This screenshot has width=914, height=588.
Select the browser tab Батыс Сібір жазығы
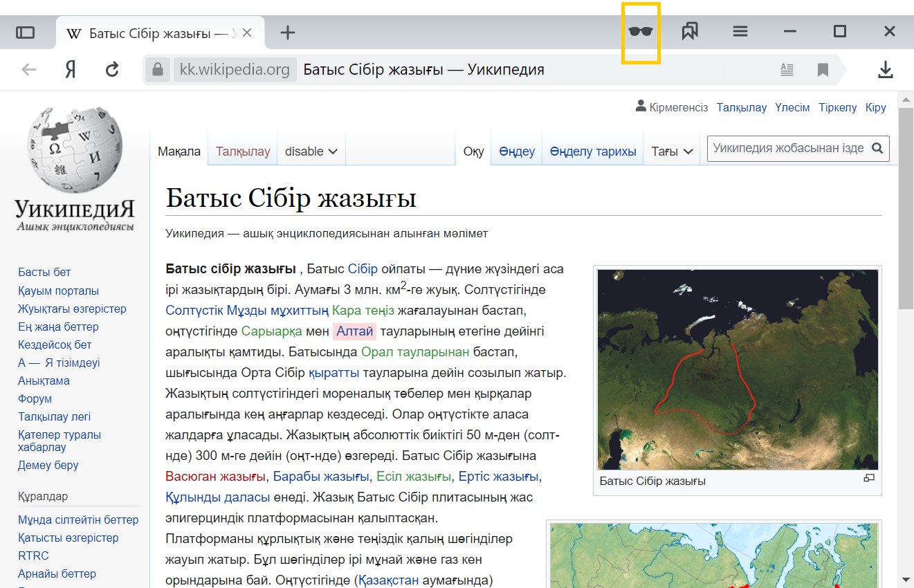click(x=159, y=33)
